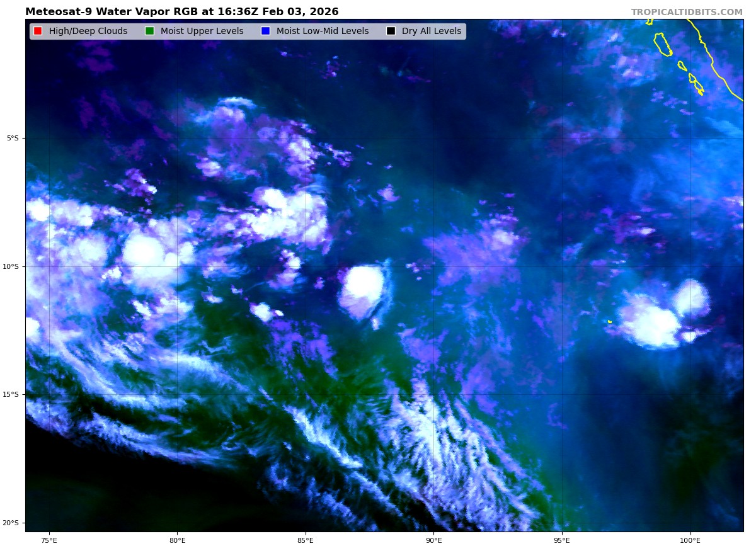Click the TROPICALTIDBITS.COM watermark

click(x=687, y=12)
